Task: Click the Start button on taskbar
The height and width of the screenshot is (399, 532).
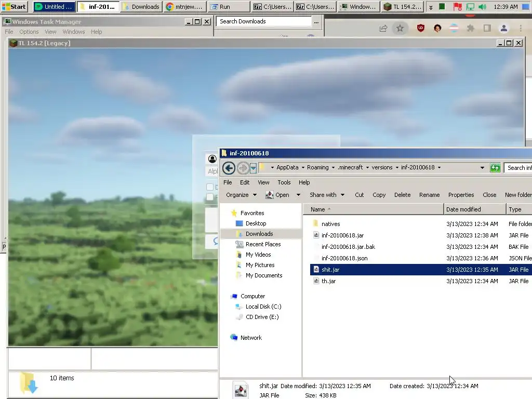Action: (14, 7)
